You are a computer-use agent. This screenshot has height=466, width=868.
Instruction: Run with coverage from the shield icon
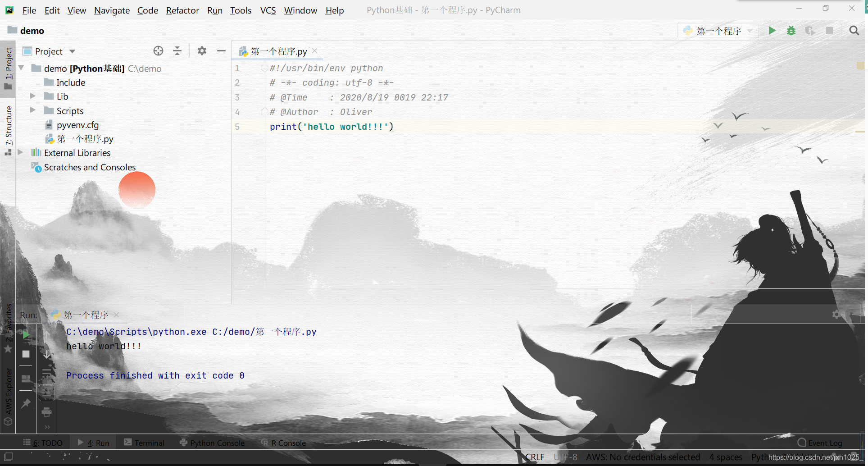pyautogui.click(x=810, y=31)
